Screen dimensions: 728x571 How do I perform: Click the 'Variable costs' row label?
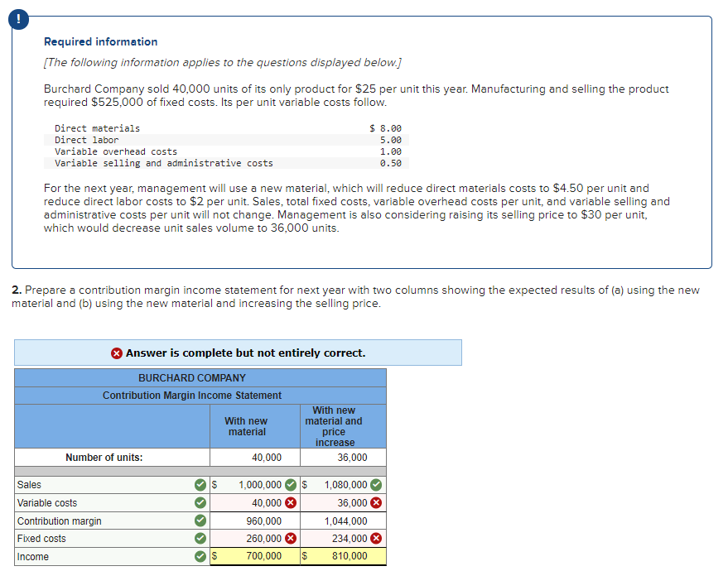(x=47, y=503)
